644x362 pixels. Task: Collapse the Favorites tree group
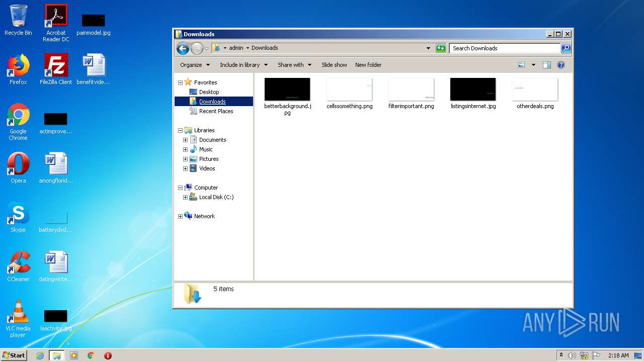tap(180, 82)
